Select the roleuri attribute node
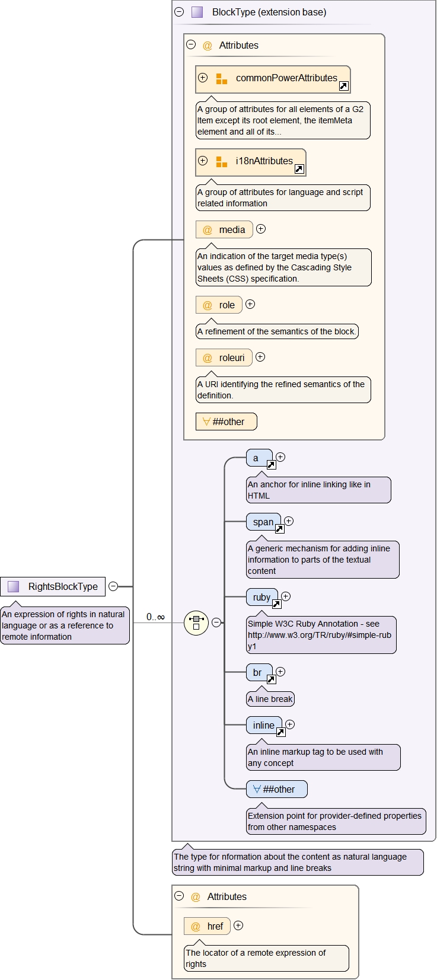Image resolution: width=437 pixels, height=980 pixels. click(x=225, y=357)
